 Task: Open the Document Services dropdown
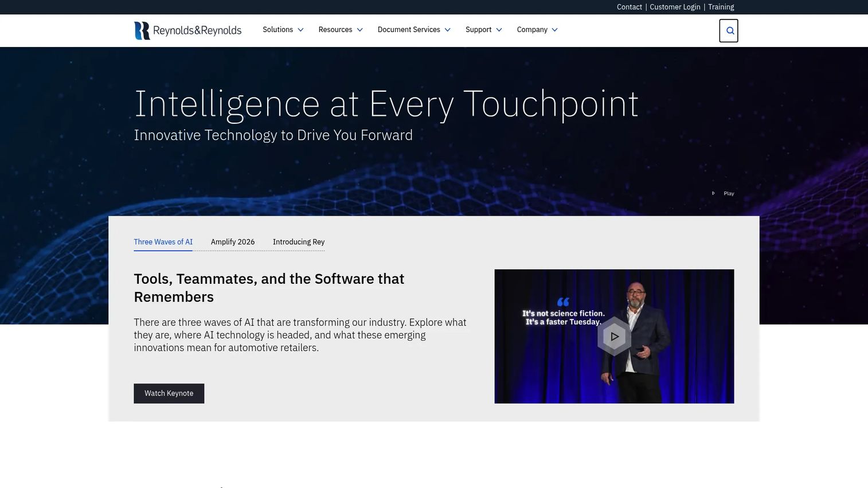[x=414, y=30]
